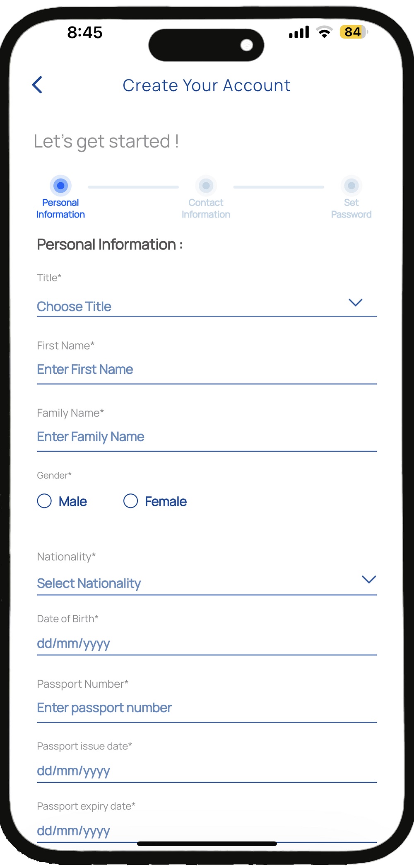
Task: Tap the battery indicator showing 84
Action: 354,32
